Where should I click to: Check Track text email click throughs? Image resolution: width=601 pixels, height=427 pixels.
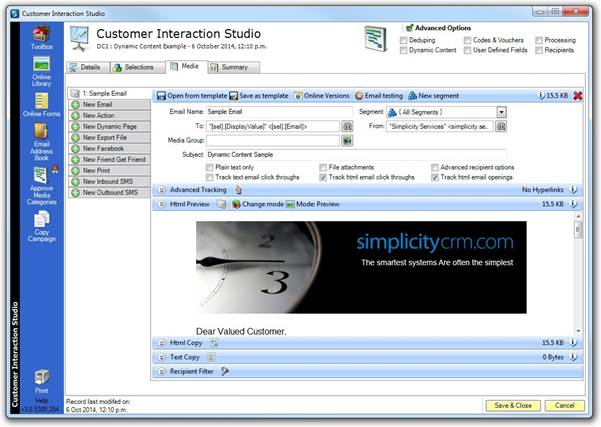click(210, 177)
